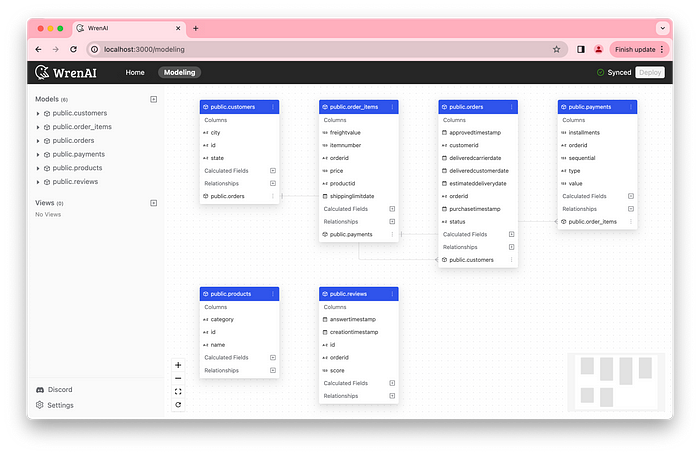Expand public.reviews in Models tree
700x455 pixels.
[x=38, y=182]
